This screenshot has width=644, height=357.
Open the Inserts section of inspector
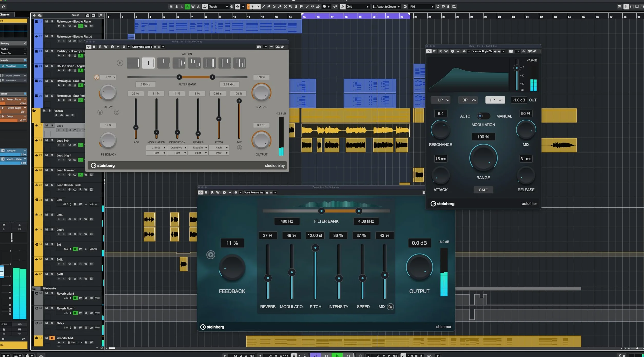[13, 60]
